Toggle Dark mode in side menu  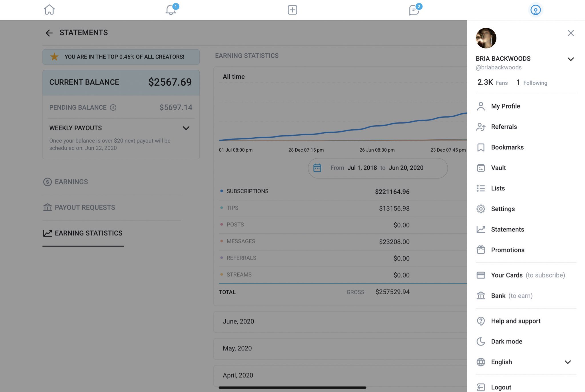coord(506,341)
